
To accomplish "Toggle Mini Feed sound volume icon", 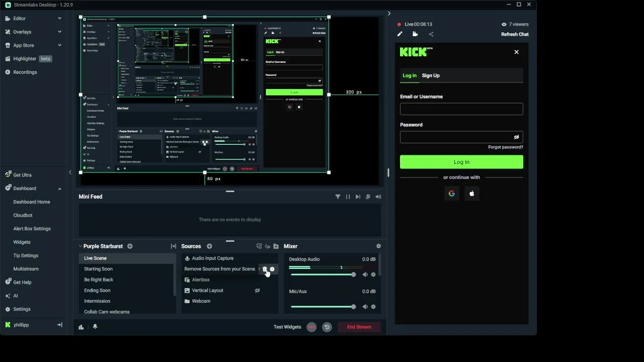I will pyautogui.click(x=378, y=197).
